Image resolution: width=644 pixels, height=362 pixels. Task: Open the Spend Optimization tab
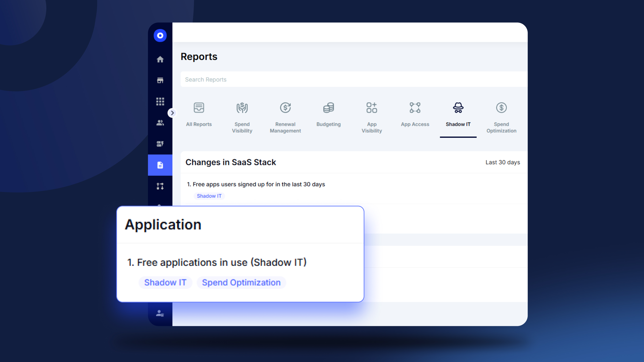click(x=501, y=118)
